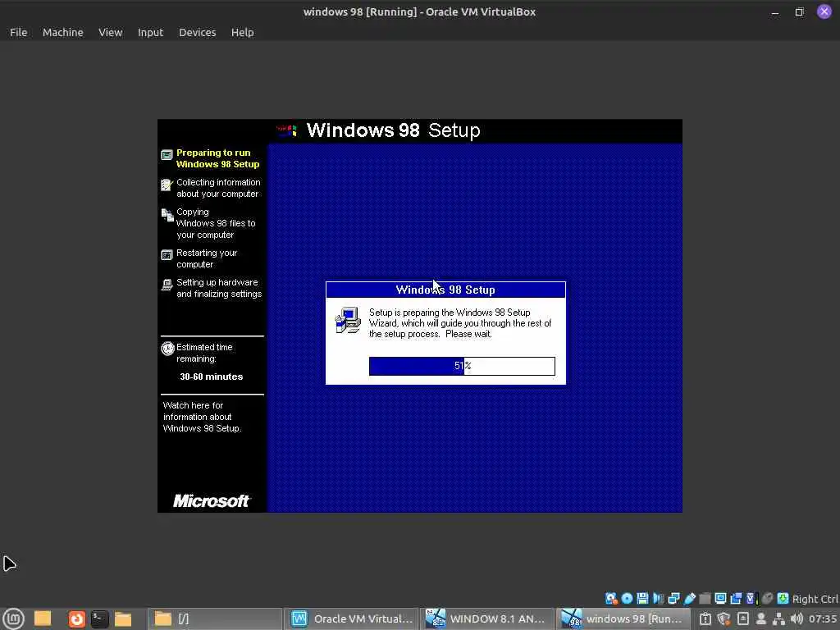The height and width of the screenshot is (630, 840).
Task: Launch Firefox from the taskbar
Action: pos(76,619)
